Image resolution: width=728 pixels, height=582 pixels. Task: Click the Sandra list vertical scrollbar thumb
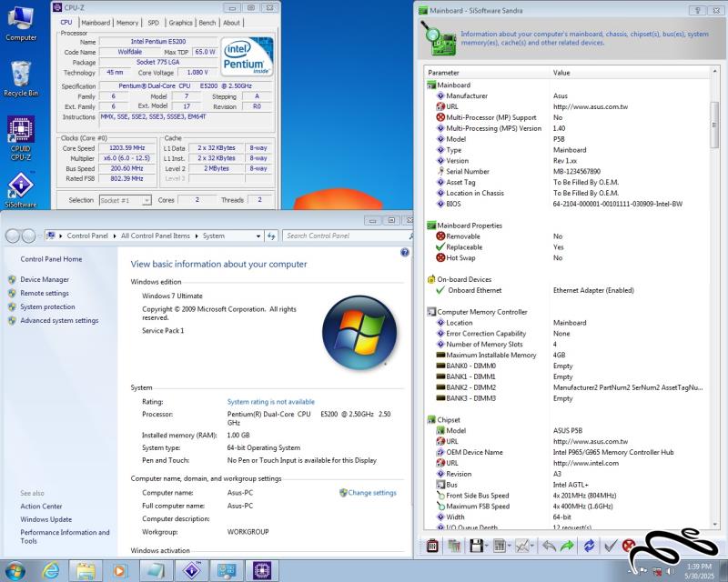click(714, 125)
